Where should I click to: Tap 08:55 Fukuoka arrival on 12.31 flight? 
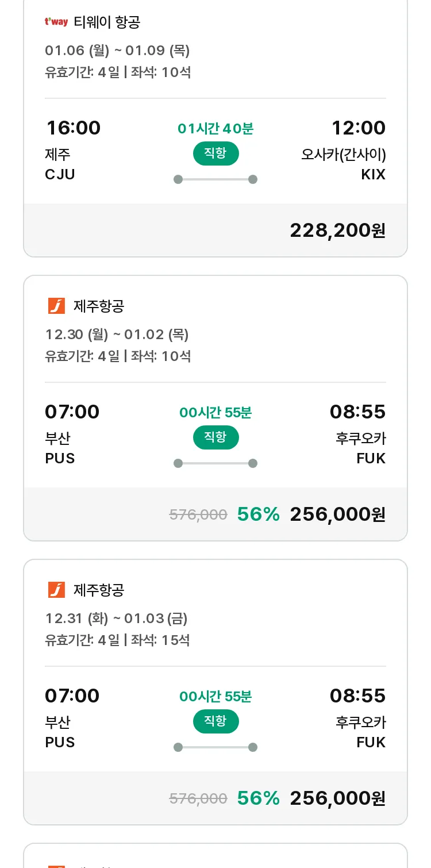[357, 696]
